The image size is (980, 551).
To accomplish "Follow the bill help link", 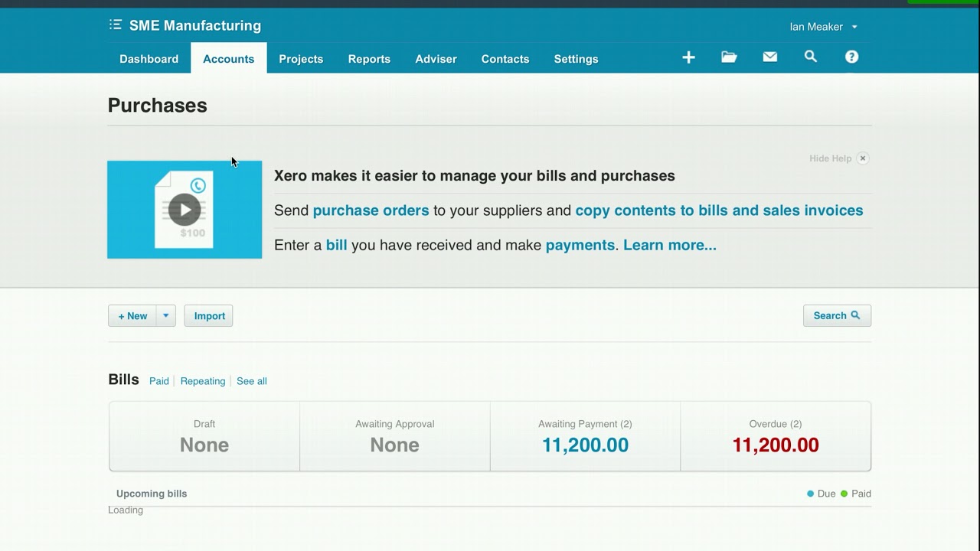I will (337, 245).
